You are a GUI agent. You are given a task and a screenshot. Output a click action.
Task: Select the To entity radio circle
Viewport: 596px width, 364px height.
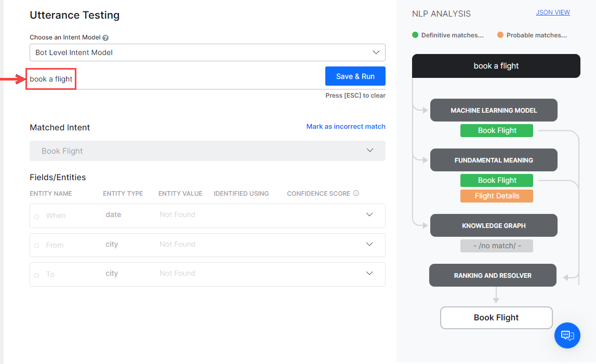[x=36, y=275]
